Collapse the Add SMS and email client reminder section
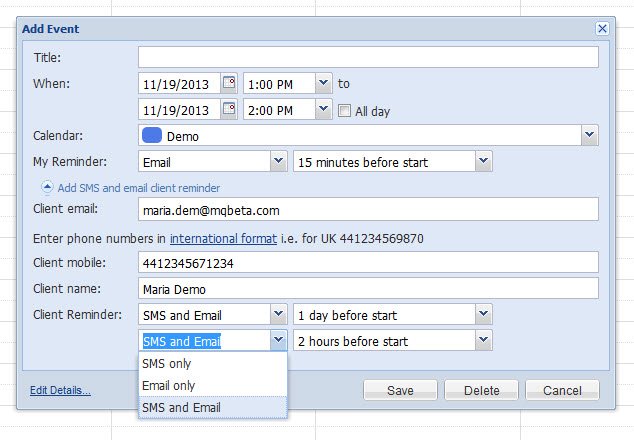The width and height of the screenshot is (634, 440). click(x=47, y=187)
